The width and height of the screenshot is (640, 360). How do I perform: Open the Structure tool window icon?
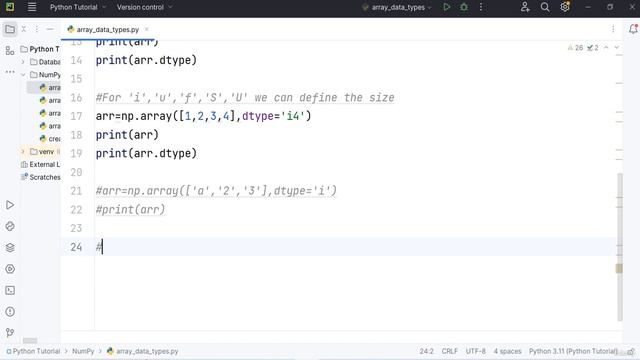pos(10,51)
